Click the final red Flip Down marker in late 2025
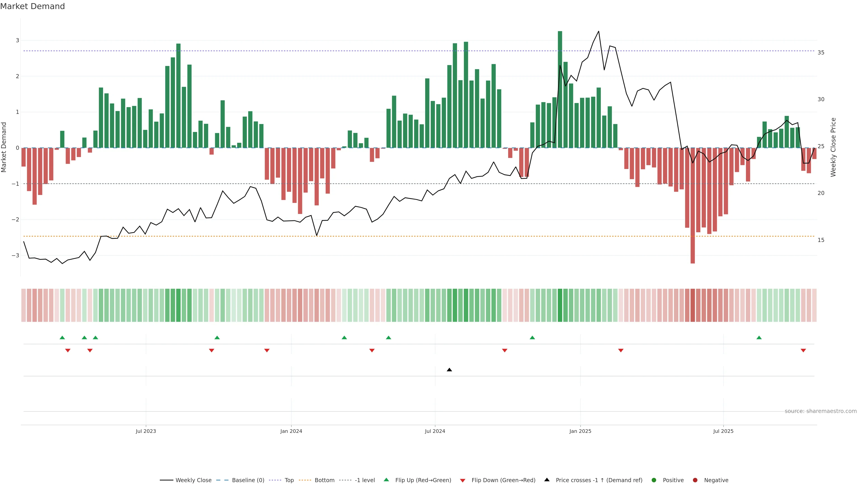The height and width of the screenshot is (488, 868). pyautogui.click(x=803, y=351)
